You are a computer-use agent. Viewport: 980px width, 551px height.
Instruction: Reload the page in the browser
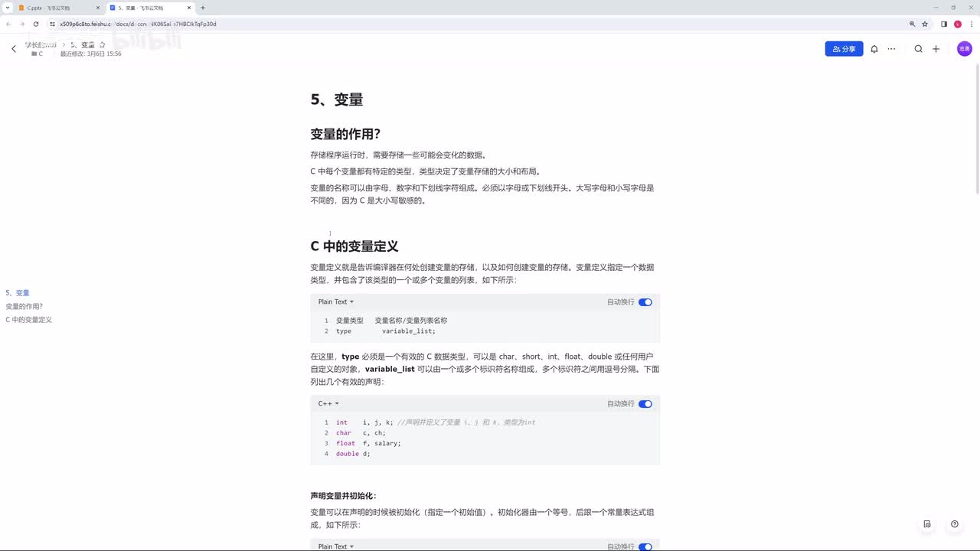click(35, 24)
